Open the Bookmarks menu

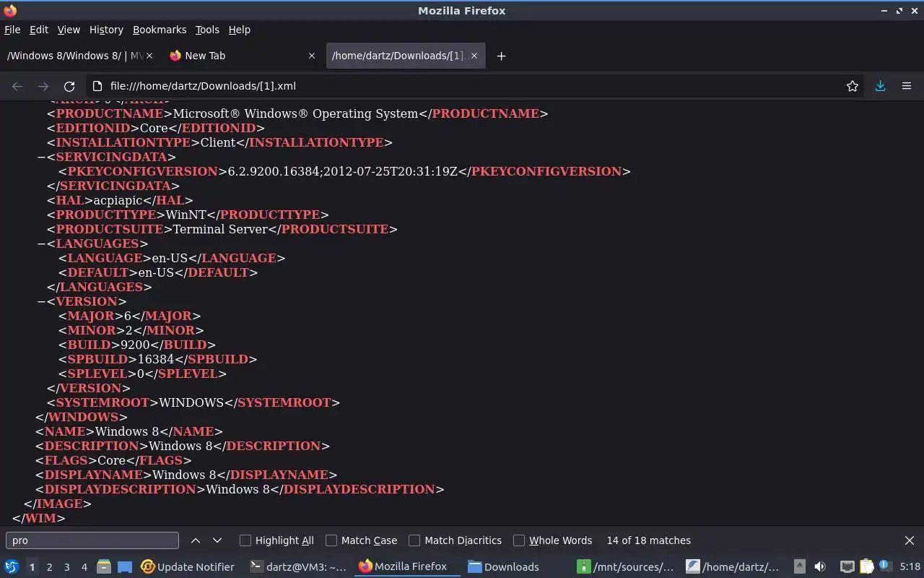tap(160, 30)
